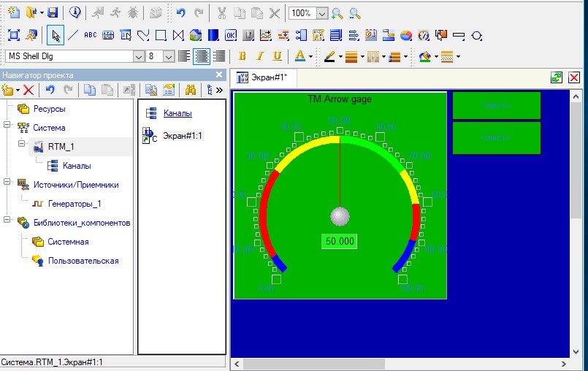Toggle bold text formatting
This screenshot has width=588, height=371.
(x=243, y=56)
